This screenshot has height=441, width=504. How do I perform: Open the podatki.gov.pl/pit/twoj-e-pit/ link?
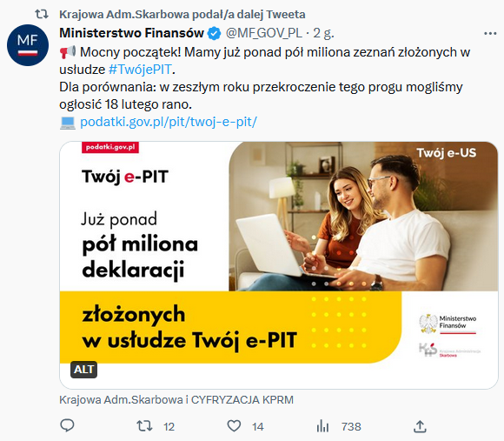point(169,122)
